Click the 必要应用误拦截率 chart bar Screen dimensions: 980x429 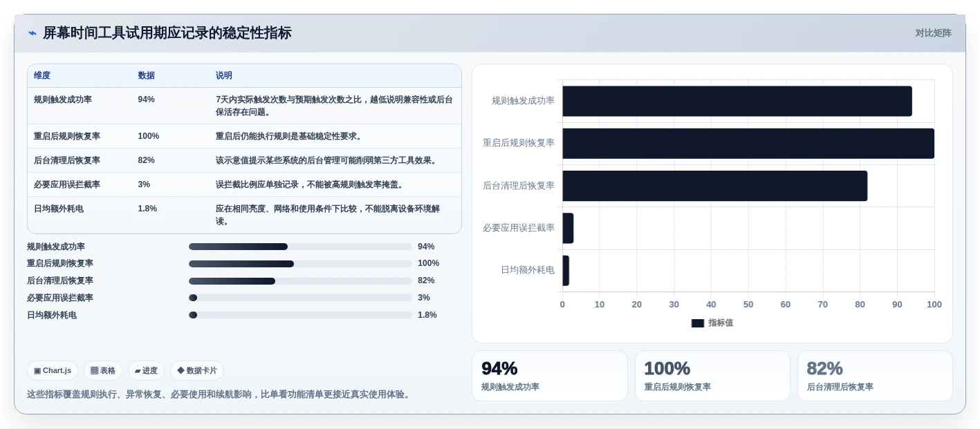click(568, 228)
